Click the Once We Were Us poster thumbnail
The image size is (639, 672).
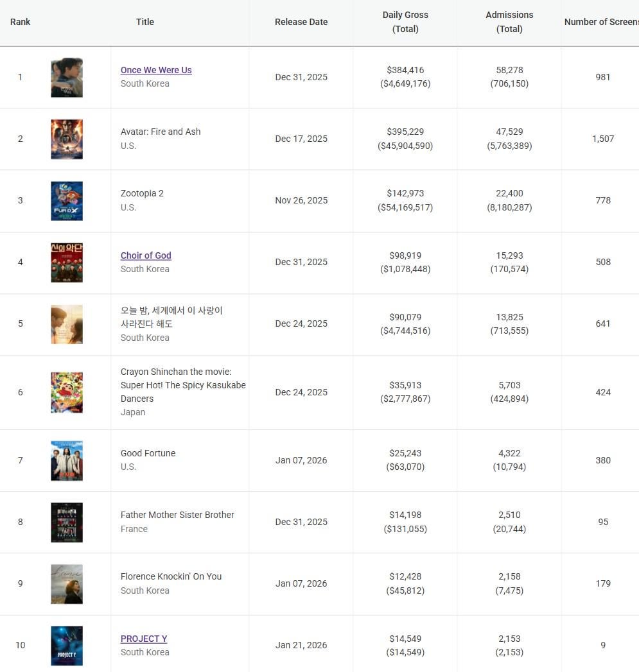(67, 78)
